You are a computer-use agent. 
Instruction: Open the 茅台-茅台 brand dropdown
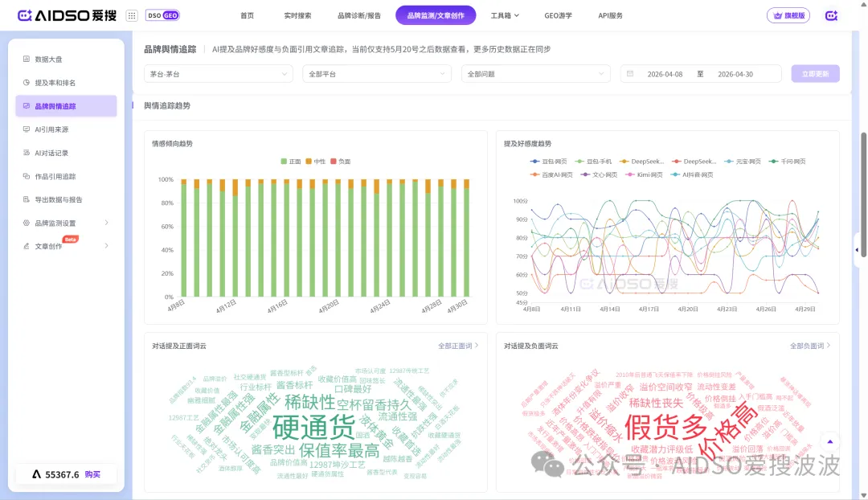point(219,74)
